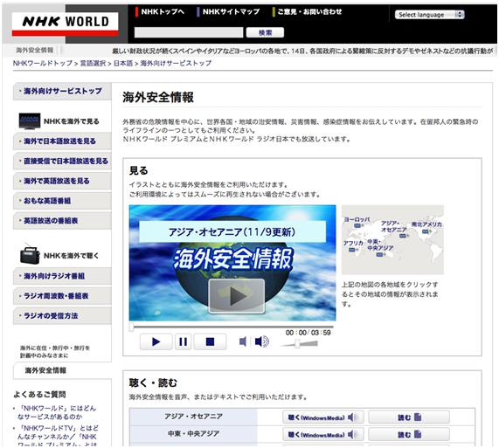Focus the header search input field

[x=189, y=32]
